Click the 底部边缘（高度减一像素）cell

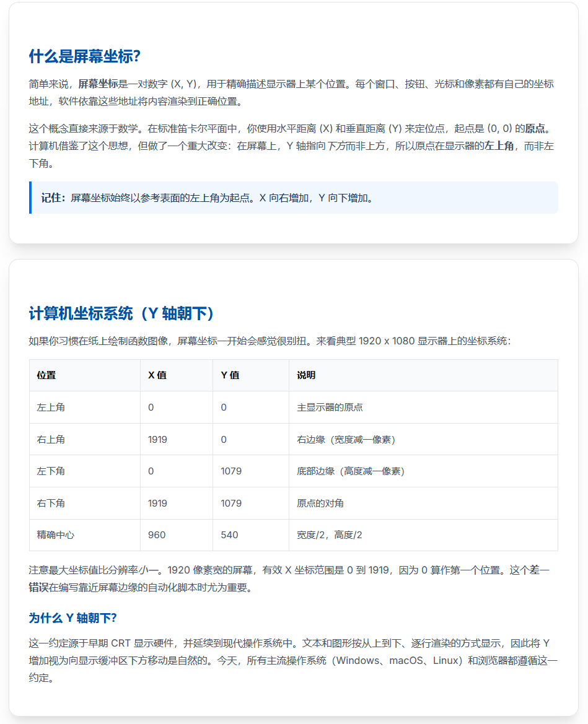[423, 471]
